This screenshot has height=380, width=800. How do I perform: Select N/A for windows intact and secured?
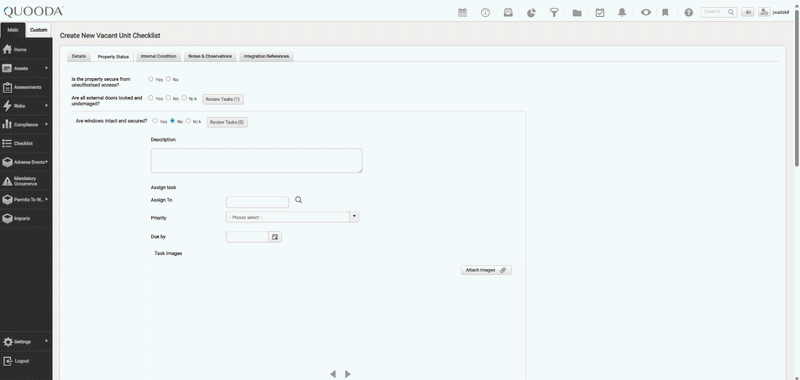(188, 121)
